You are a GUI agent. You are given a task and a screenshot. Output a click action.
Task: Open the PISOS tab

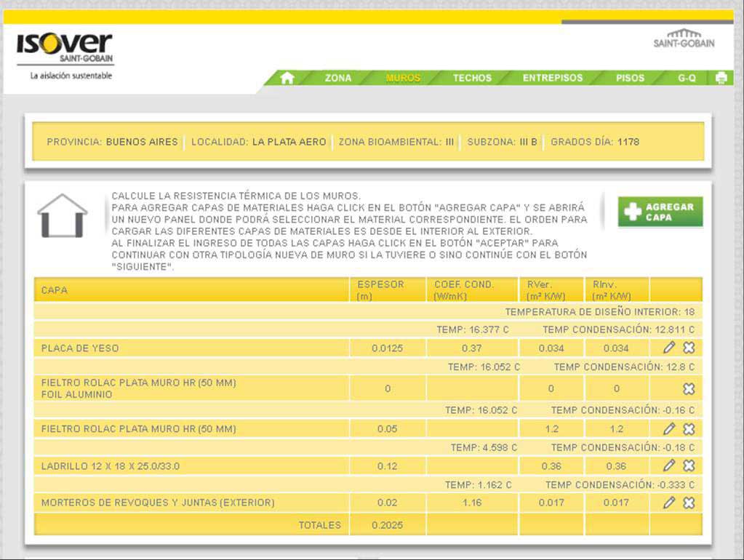[x=630, y=78]
